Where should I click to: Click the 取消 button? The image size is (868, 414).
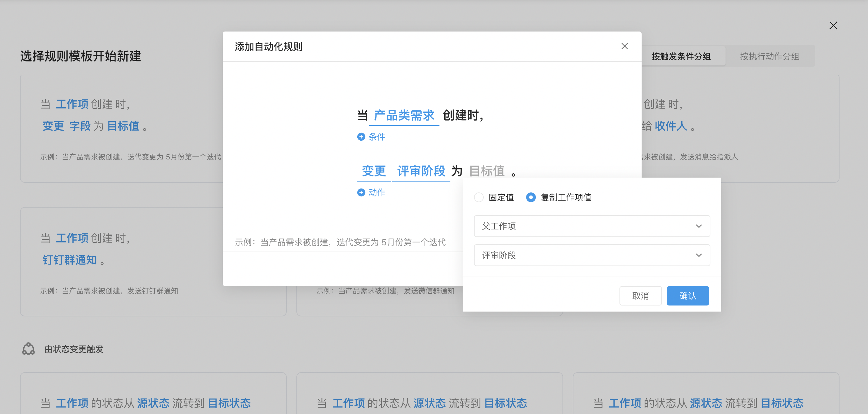[640, 296]
